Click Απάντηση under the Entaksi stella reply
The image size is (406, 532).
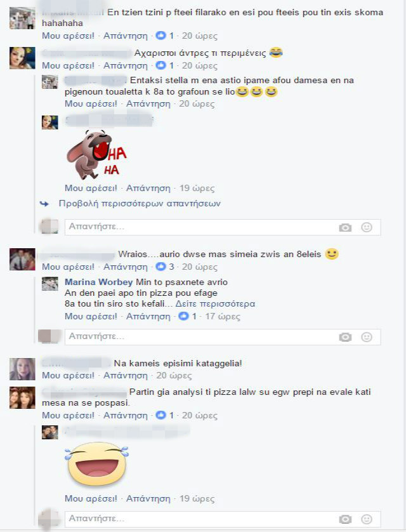(x=148, y=104)
